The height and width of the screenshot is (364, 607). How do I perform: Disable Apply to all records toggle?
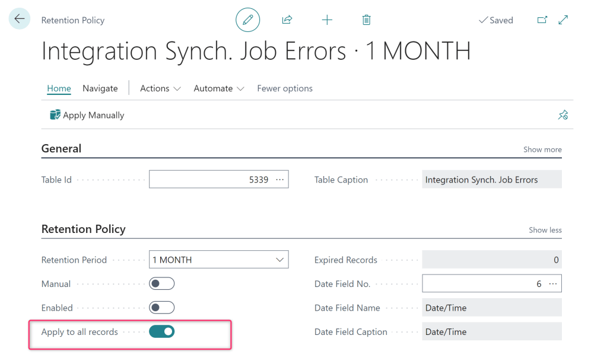pos(161,331)
